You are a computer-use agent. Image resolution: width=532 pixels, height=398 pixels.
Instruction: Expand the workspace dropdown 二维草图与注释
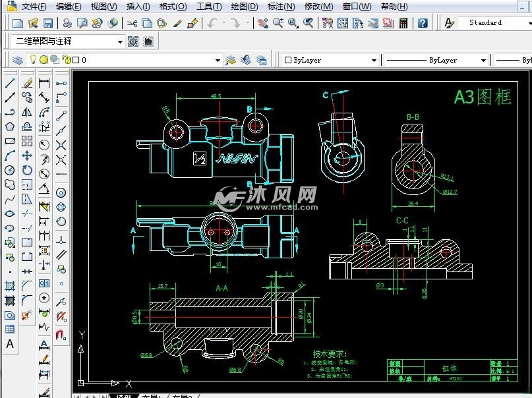[x=120, y=42]
